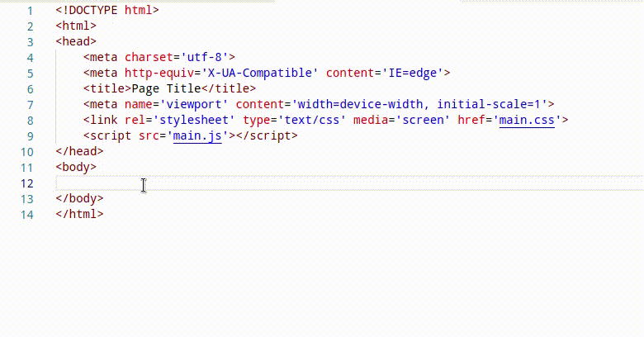Screen dimensions: 644x337
Task: Place cursor on empty line 12
Action: click(x=349, y=183)
